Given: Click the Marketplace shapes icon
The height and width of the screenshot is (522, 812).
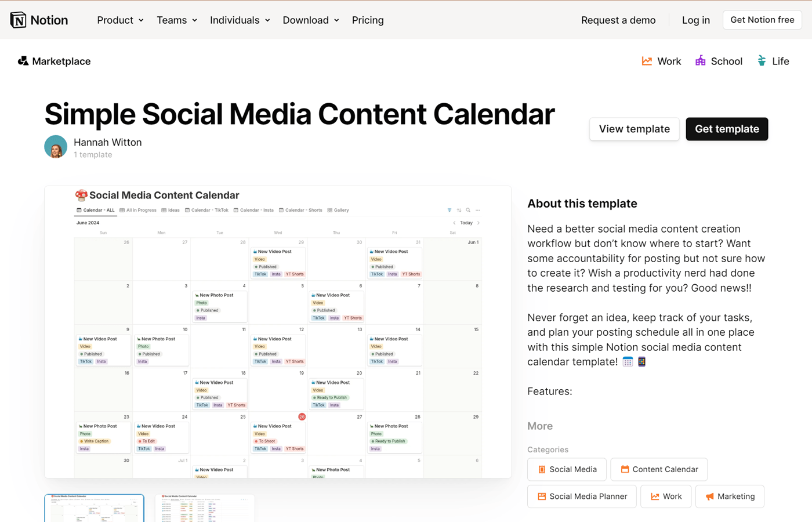Looking at the screenshot, I should point(23,61).
